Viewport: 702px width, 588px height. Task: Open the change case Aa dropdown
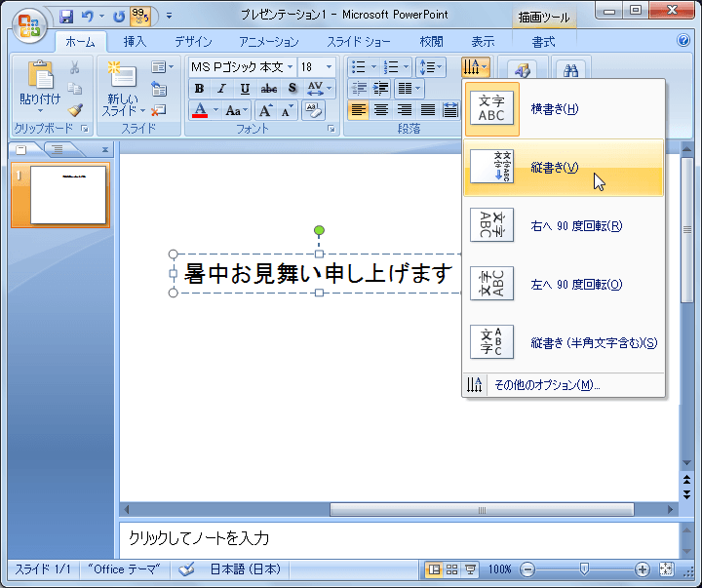pyautogui.click(x=236, y=110)
